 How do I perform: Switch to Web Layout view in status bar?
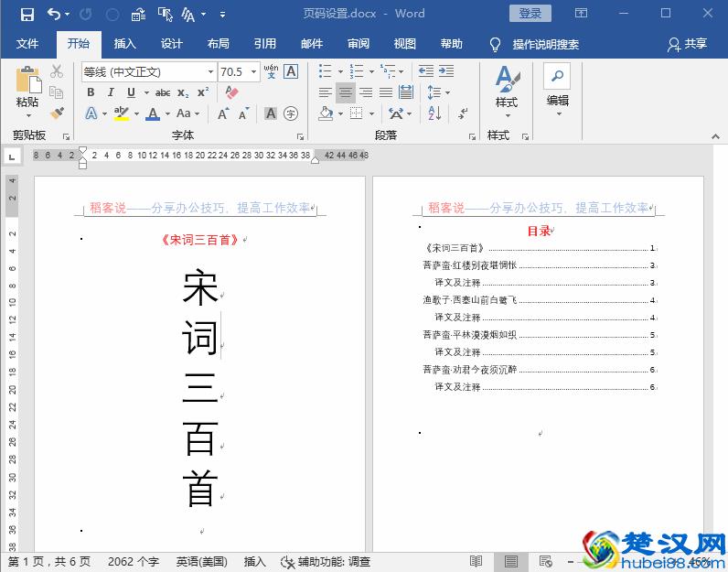tap(545, 561)
